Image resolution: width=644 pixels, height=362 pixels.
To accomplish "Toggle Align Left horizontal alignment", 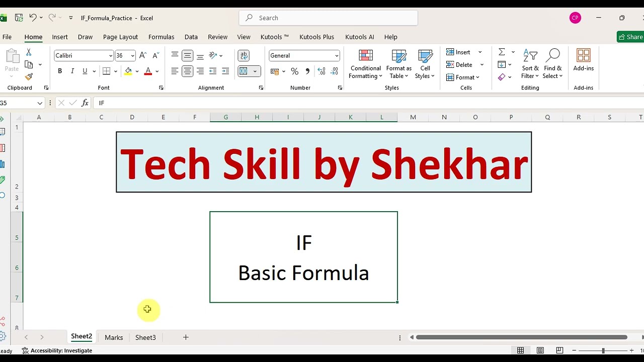I will pos(175,71).
